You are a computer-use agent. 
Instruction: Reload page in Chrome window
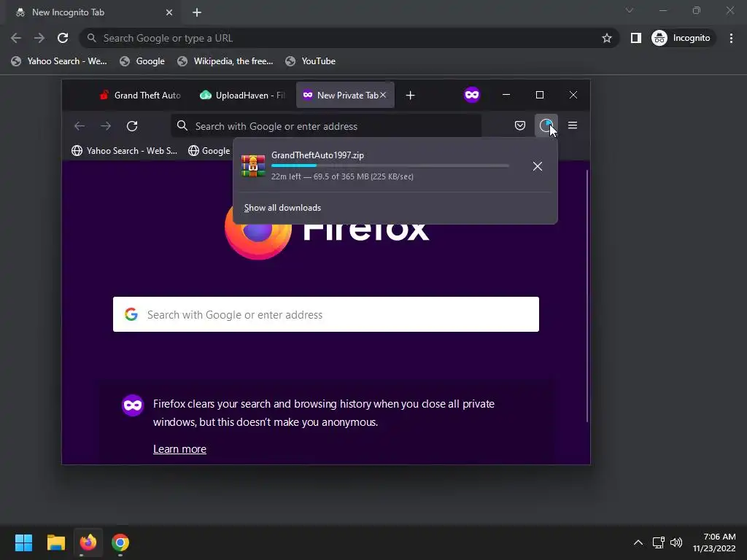click(x=63, y=38)
